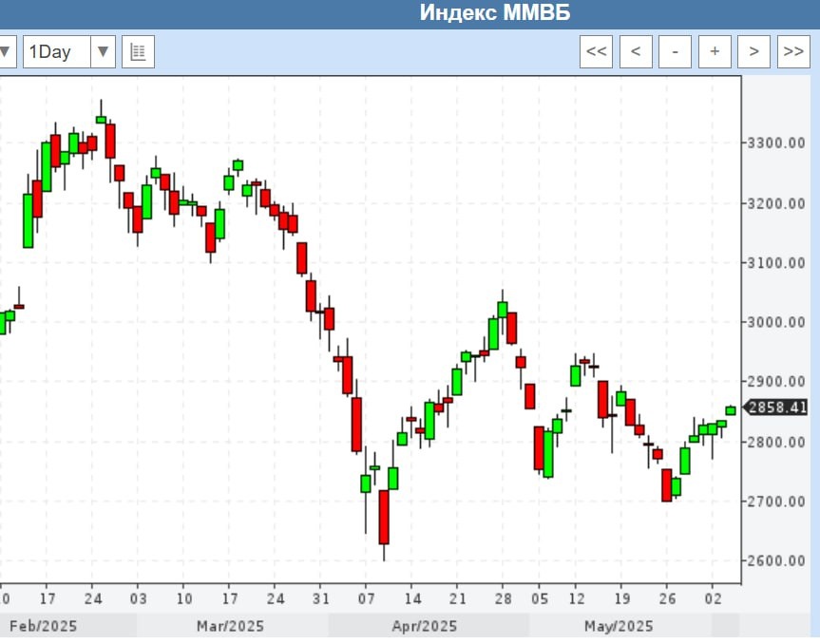Click the 3200.00 price axis label
Viewport: 820px width, 644px height.
tap(776, 203)
